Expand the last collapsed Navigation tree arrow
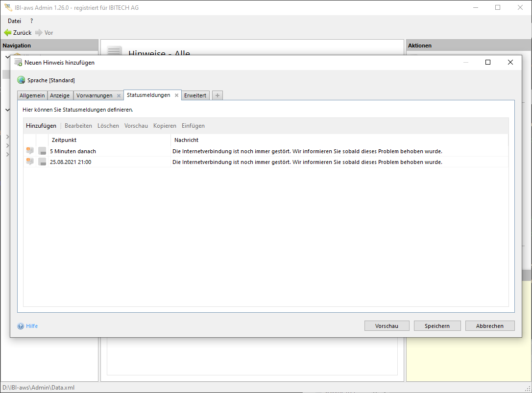 [x=7, y=155]
